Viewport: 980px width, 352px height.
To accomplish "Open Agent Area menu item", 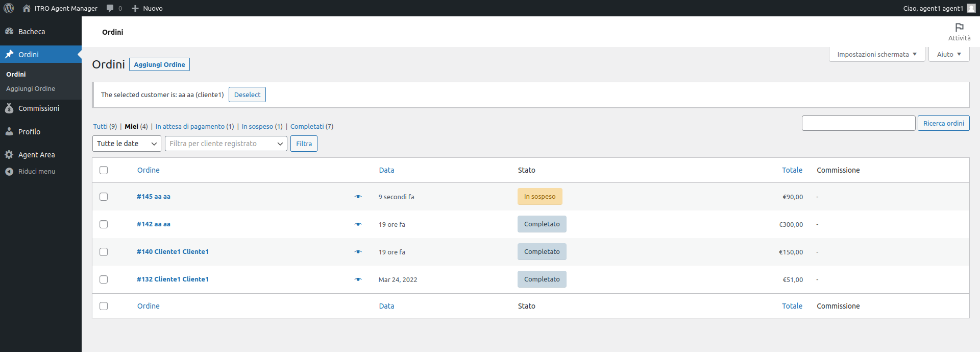I will tap(36, 155).
